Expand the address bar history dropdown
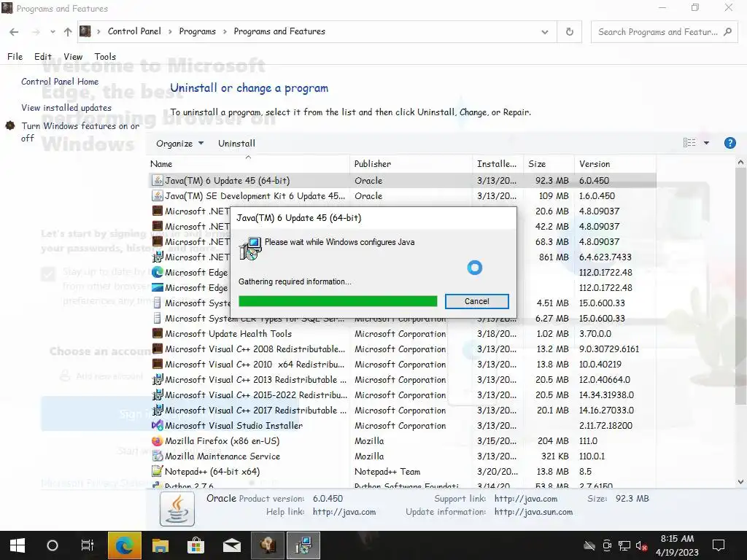 544,32
